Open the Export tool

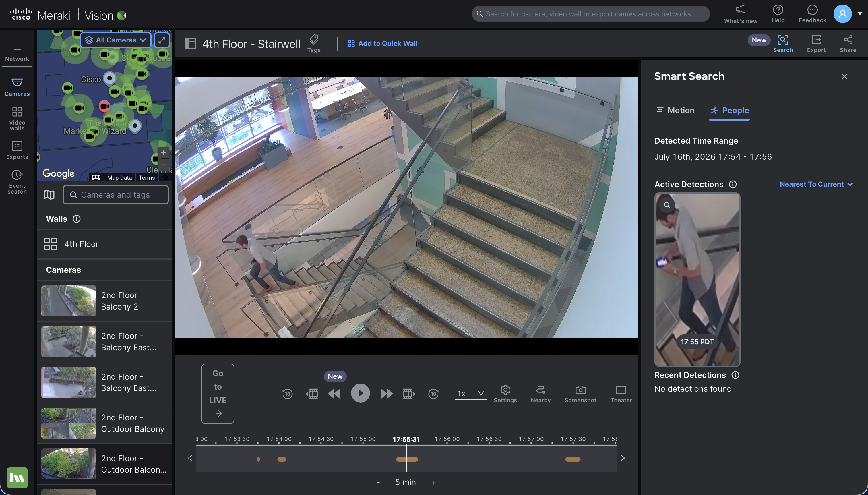pyautogui.click(x=816, y=44)
